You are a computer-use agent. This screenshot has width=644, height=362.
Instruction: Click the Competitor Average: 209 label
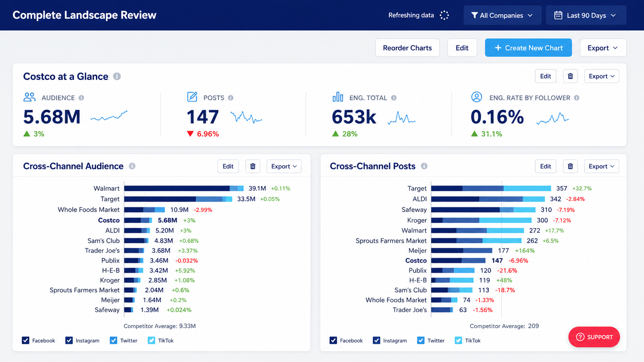(504, 326)
